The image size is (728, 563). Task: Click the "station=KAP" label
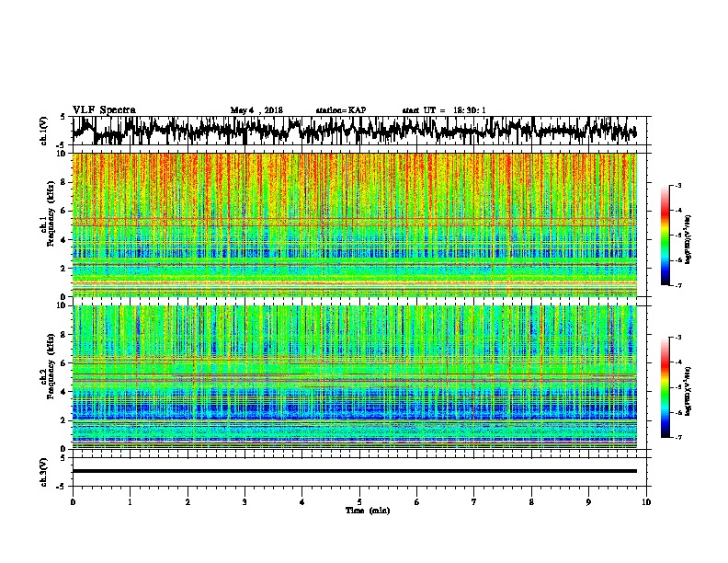point(341,110)
